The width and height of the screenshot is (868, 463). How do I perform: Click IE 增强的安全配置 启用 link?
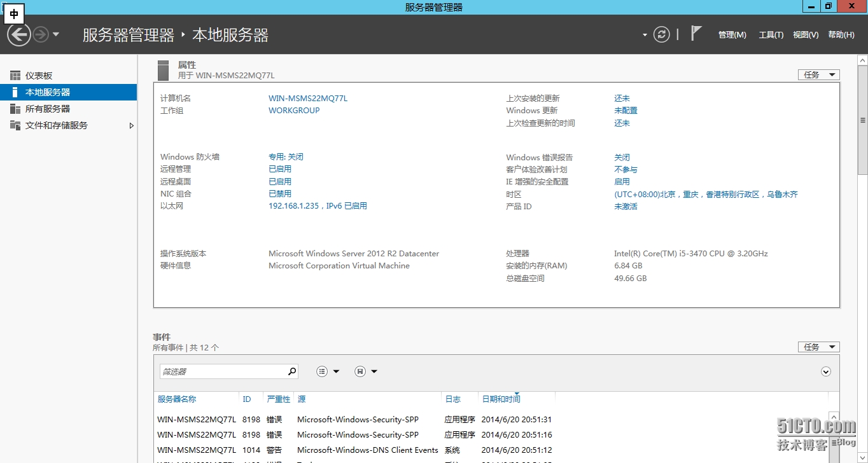click(x=622, y=182)
